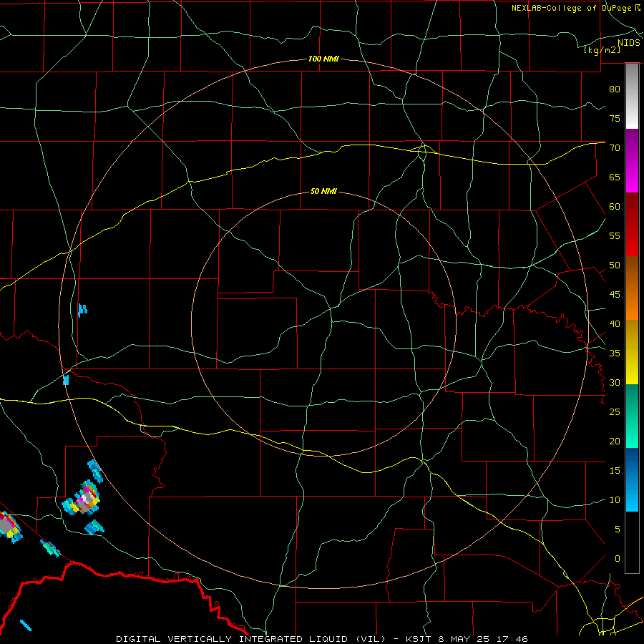Click the KSJT radar site identifier
Screen dimensions: 644x644
420,639
